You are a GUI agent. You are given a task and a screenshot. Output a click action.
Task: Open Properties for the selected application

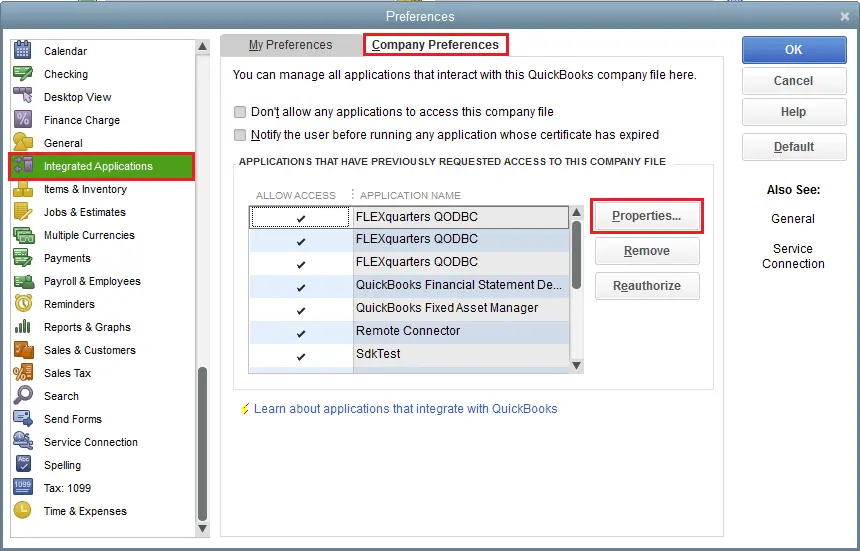(x=647, y=216)
